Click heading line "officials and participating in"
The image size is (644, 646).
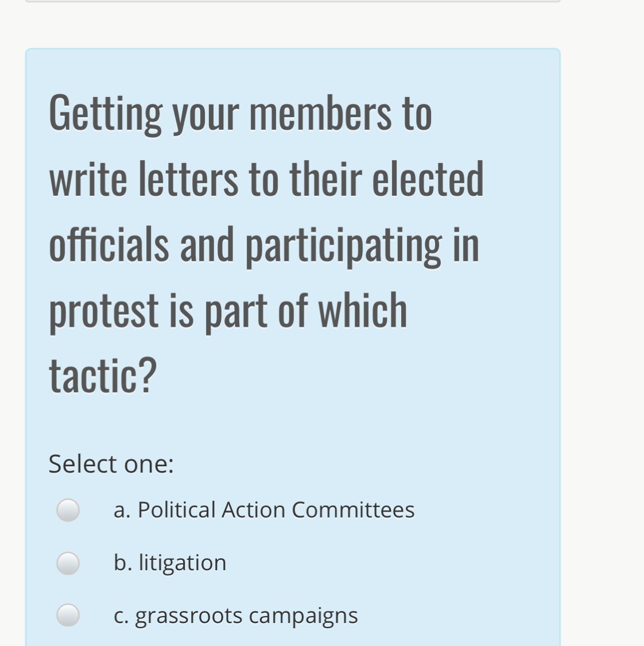pyautogui.click(x=263, y=244)
